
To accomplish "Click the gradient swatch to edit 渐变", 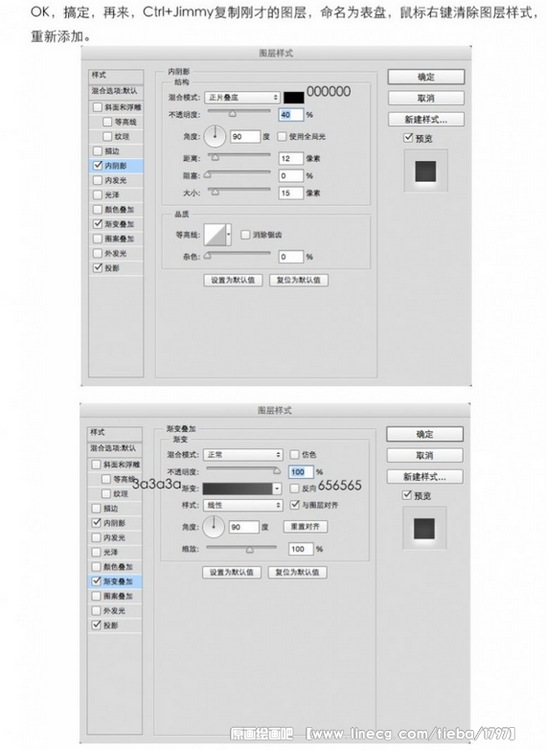I will [238, 488].
